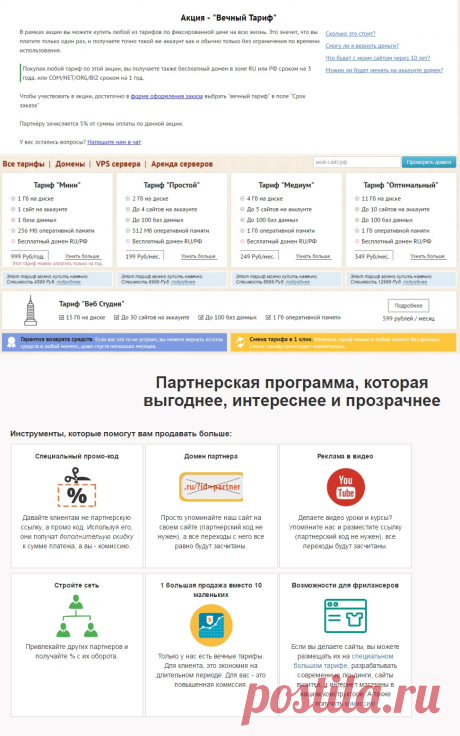The height and width of the screenshot is (736, 460).
Task: Click the "Акция - Вечный Тариф" heading
Action: [x=229, y=18]
